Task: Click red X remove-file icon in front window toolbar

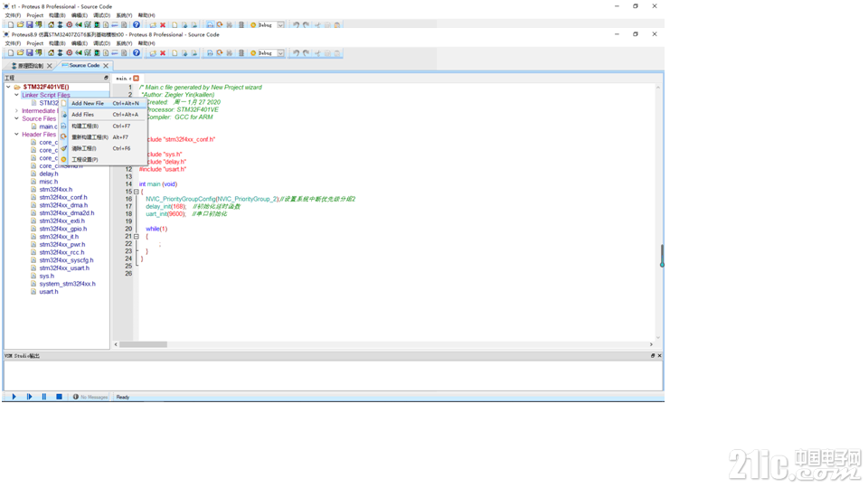Action: click(x=163, y=53)
